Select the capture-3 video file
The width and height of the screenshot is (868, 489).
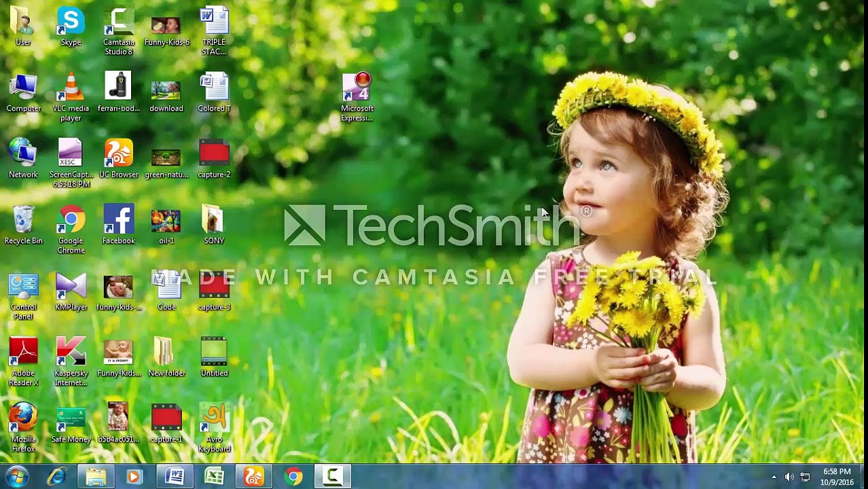tap(214, 291)
